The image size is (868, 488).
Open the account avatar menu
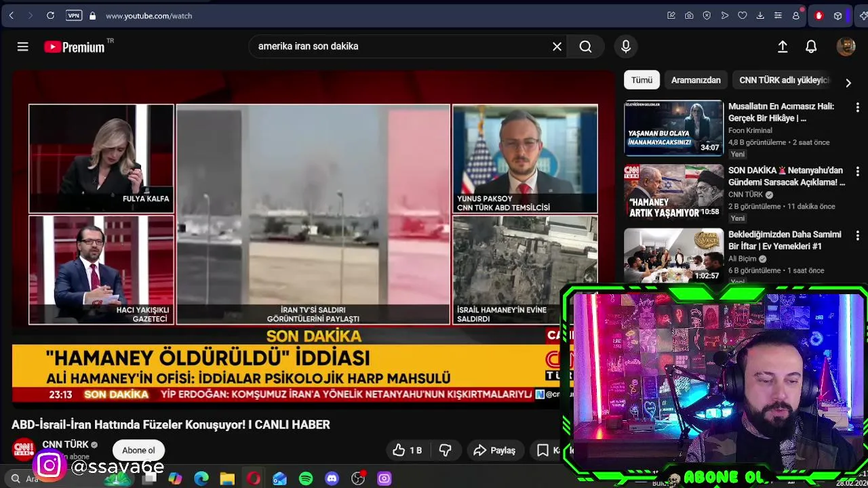[846, 46]
